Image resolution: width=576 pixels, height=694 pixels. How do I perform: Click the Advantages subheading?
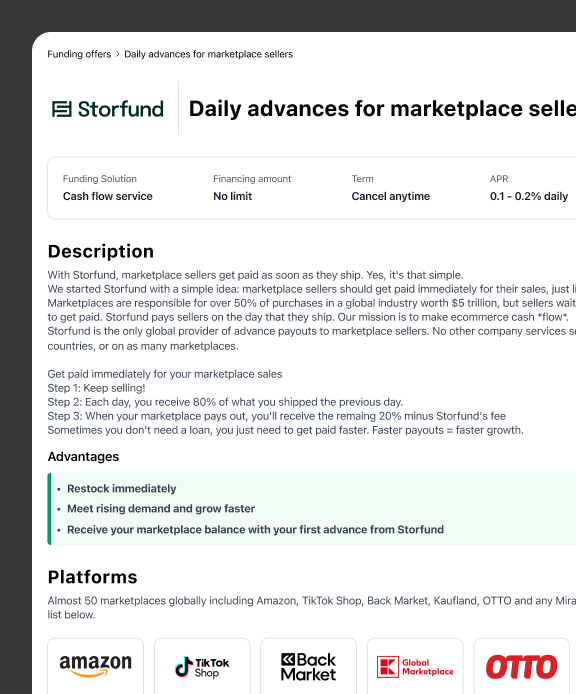(83, 457)
